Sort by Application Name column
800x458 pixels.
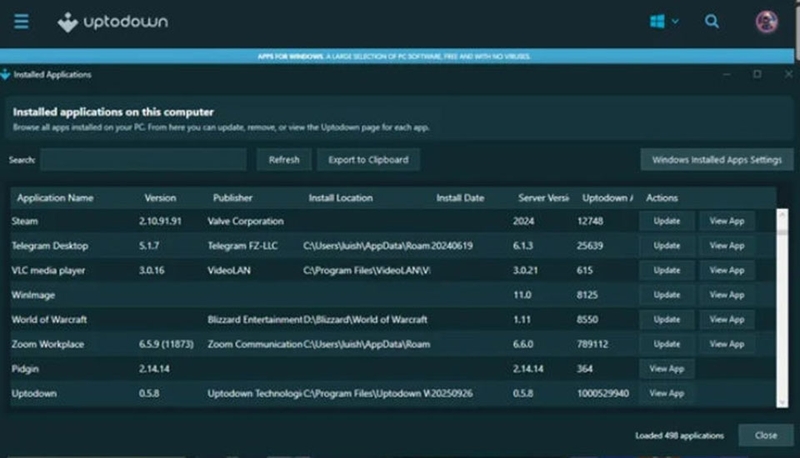pos(55,198)
